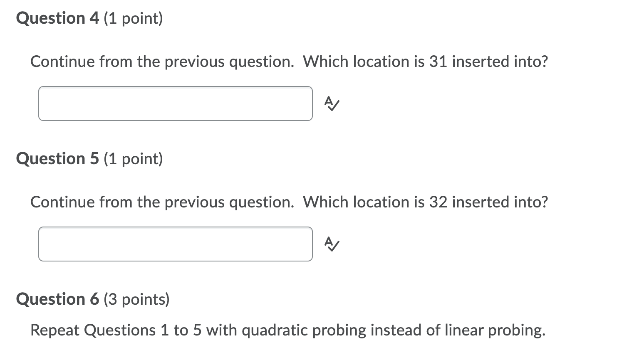The width and height of the screenshot is (644, 360).
Task: Focus the Question 4 answer input field
Action: point(176,104)
